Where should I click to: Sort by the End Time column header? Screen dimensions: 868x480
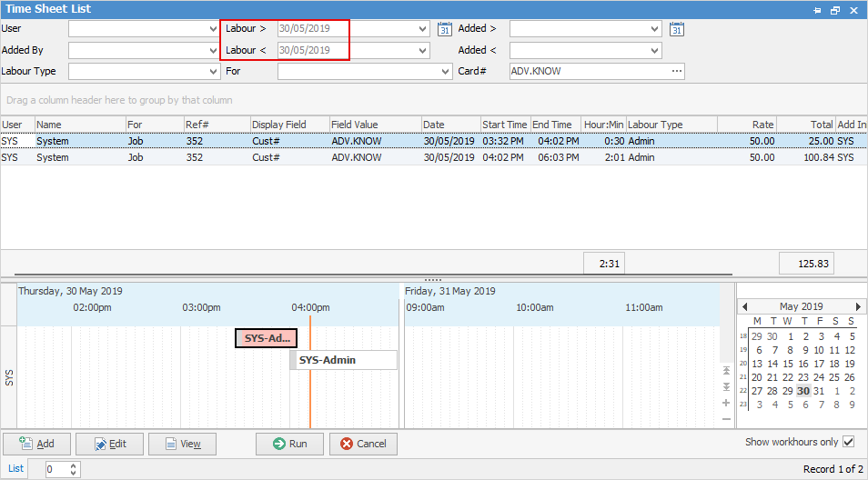[x=556, y=125]
